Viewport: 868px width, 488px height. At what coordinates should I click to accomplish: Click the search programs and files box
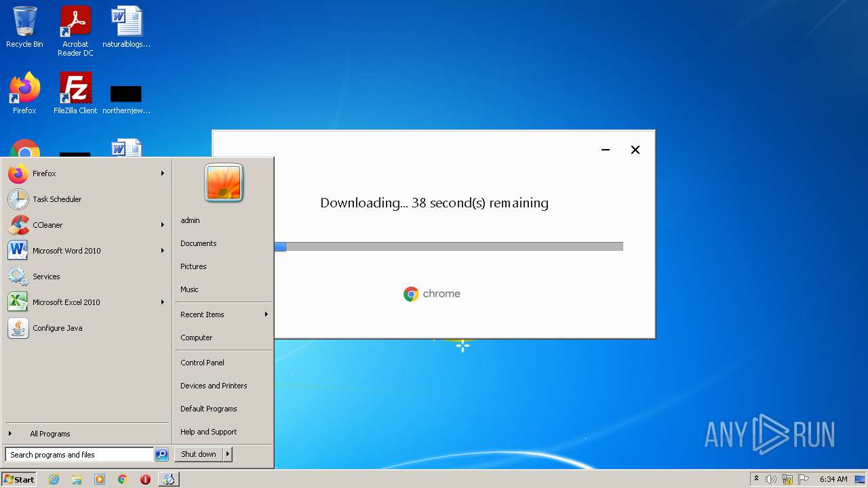[x=79, y=455]
